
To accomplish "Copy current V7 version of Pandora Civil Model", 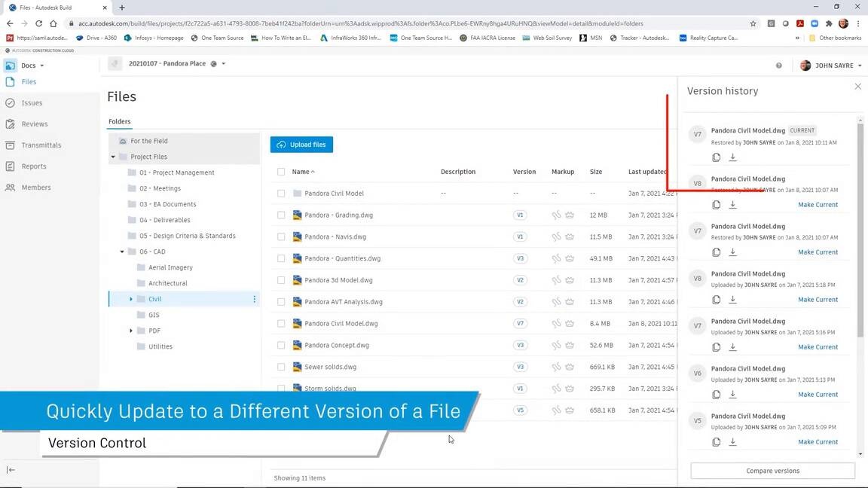I will pyautogui.click(x=717, y=157).
